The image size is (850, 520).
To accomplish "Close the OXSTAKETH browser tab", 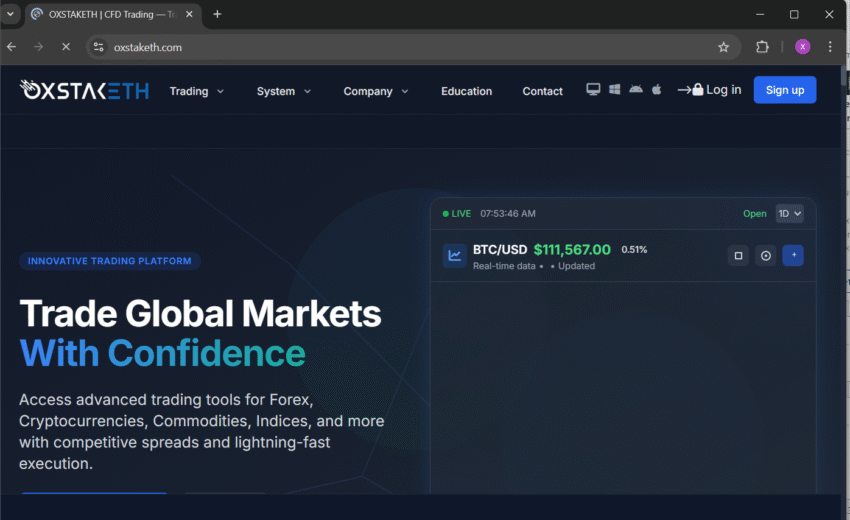I will pos(189,14).
